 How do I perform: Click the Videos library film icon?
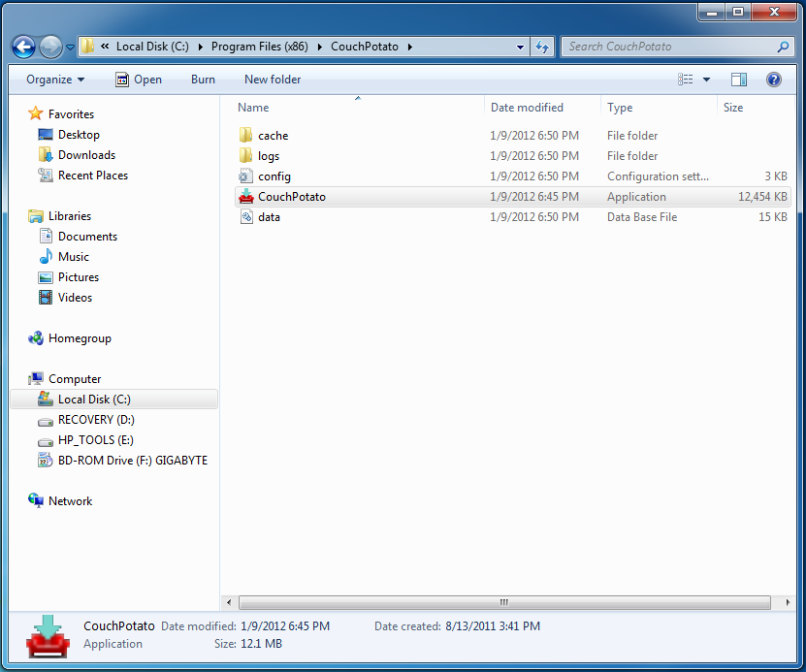(x=46, y=297)
